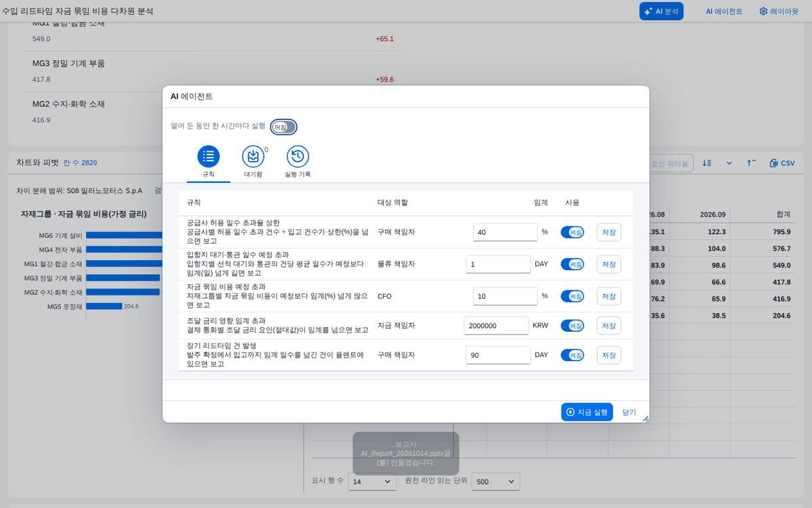Click the 물류 책임자 role cell

pos(396,264)
